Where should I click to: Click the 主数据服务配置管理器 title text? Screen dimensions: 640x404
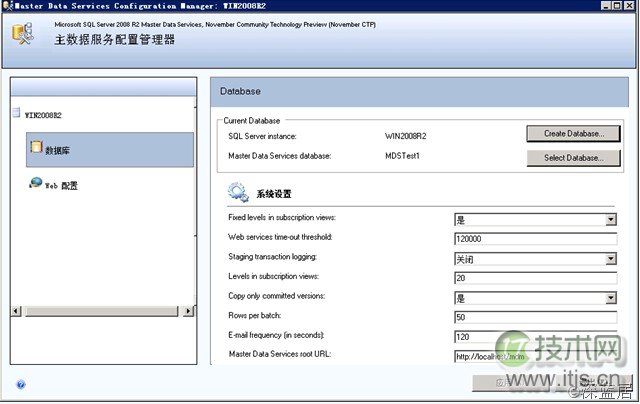(x=115, y=40)
